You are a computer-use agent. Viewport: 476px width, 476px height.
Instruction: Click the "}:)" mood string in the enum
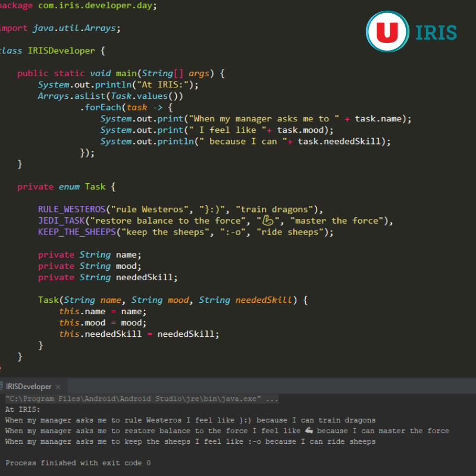click(212, 209)
